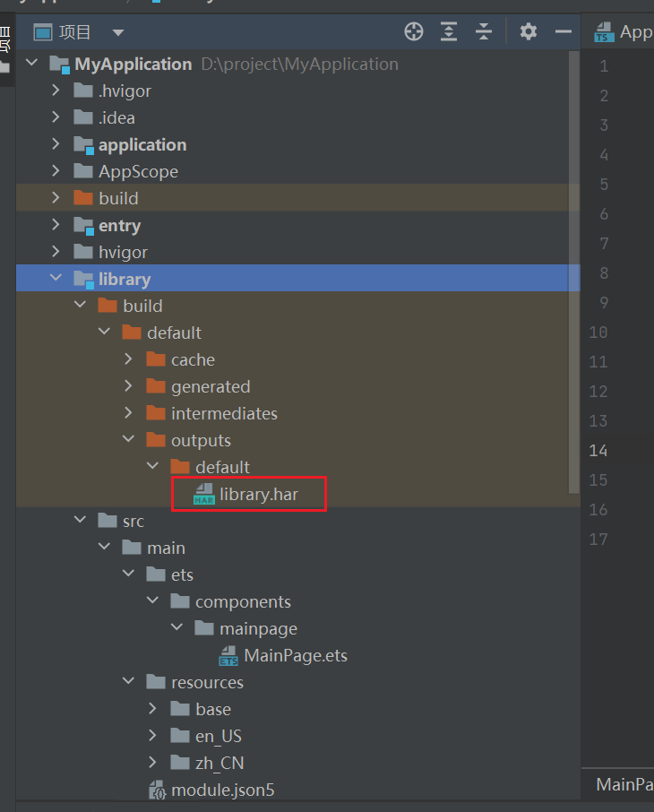The height and width of the screenshot is (812, 654).
Task: Expand the en_US resources folder
Action: (152, 736)
